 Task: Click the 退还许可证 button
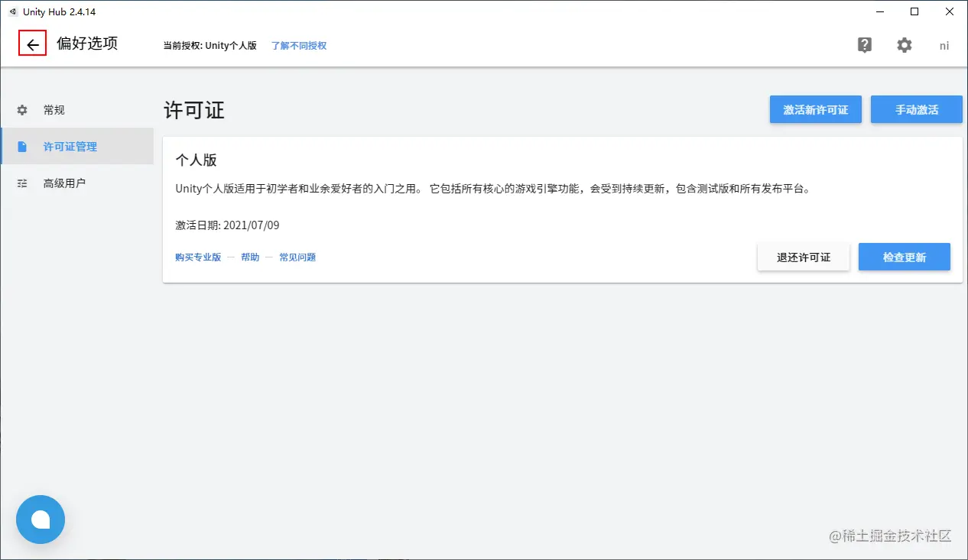[x=804, y=257]
